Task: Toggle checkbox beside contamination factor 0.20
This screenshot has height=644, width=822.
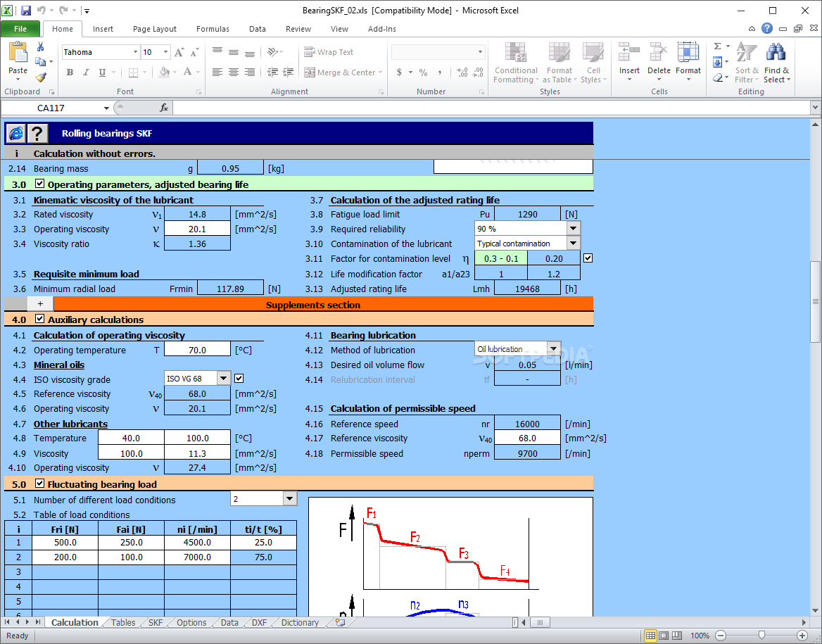Action: tap(588, 258)
